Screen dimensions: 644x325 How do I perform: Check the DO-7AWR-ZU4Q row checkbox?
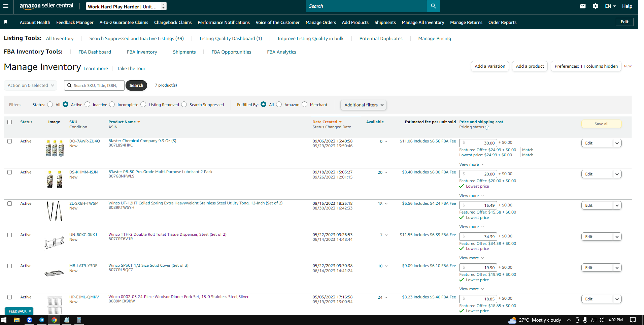10,141
